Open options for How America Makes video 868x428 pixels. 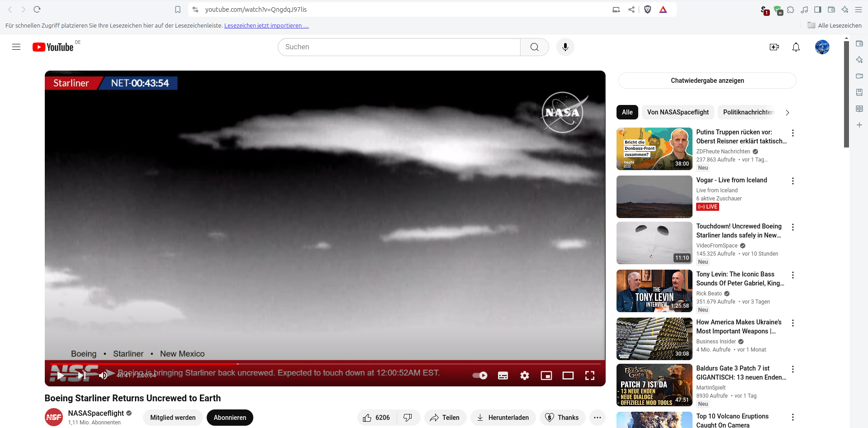[x=793, y=323]
